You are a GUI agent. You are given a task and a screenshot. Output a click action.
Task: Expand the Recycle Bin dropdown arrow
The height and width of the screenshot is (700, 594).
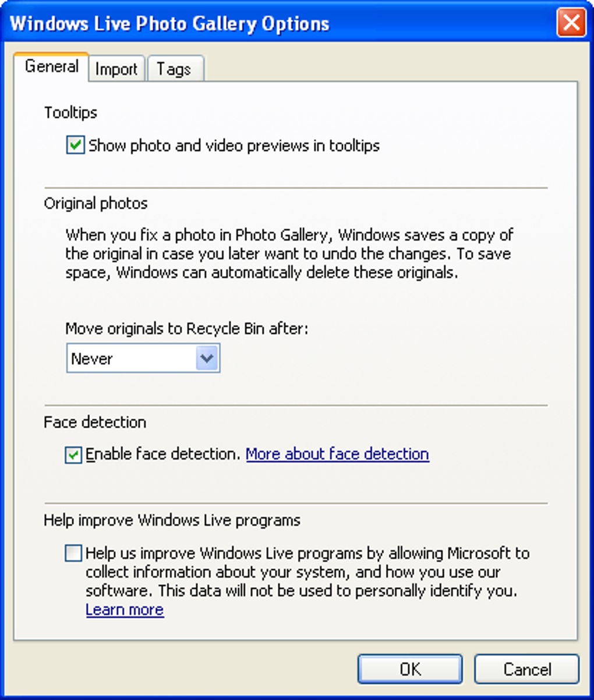point(207,358)
